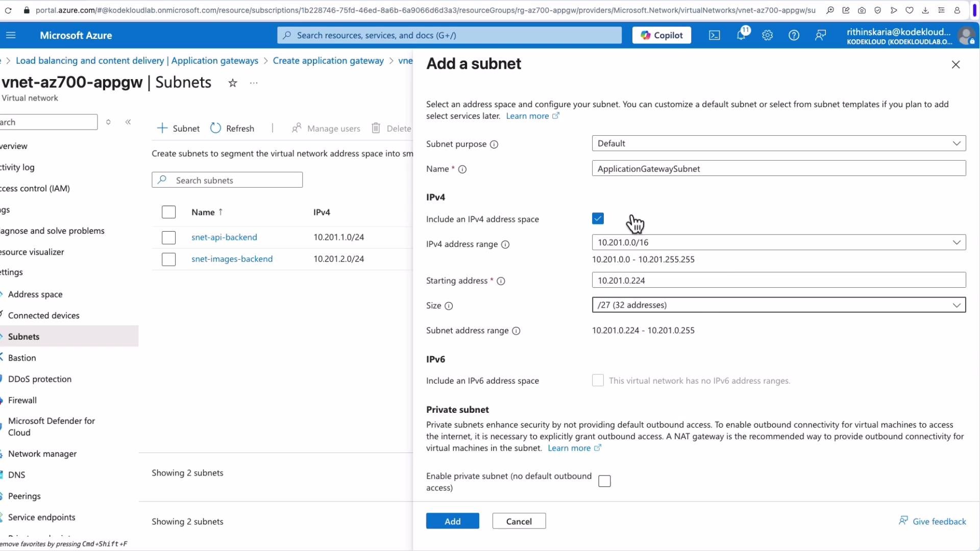Open Access control (IAM) in left menu
Viewport: 980px width, 551px height.
coord(35,188)
